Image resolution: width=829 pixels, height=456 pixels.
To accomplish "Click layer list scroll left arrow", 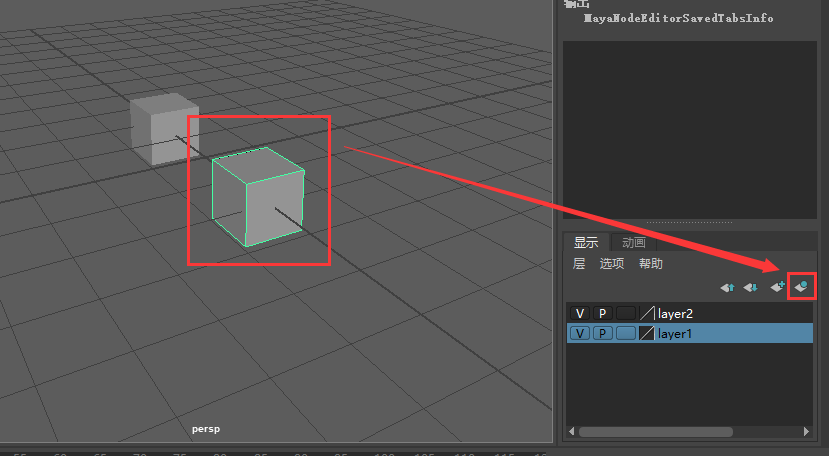I will coord(572,432).
